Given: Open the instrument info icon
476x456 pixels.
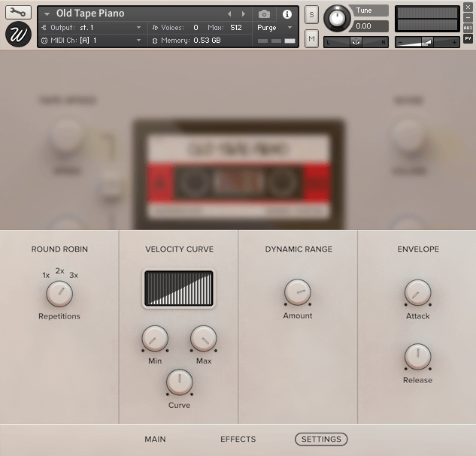Looking at the screenshot, I should point(287,14).
